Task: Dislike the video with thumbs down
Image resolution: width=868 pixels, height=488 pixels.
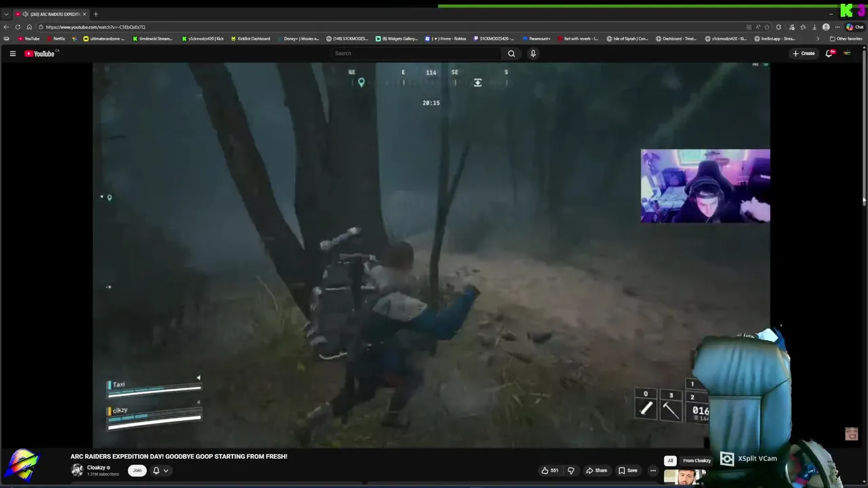Action: pos(571,470)
